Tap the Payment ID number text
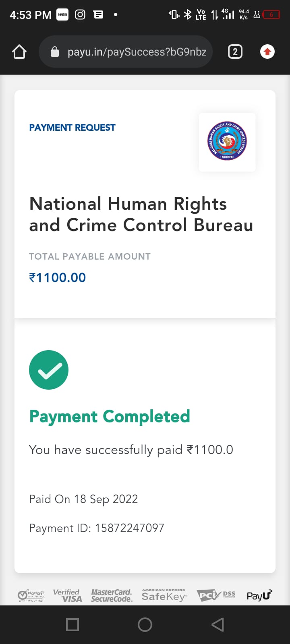Viewport: 290px width, 644px height. click(129, 528)
